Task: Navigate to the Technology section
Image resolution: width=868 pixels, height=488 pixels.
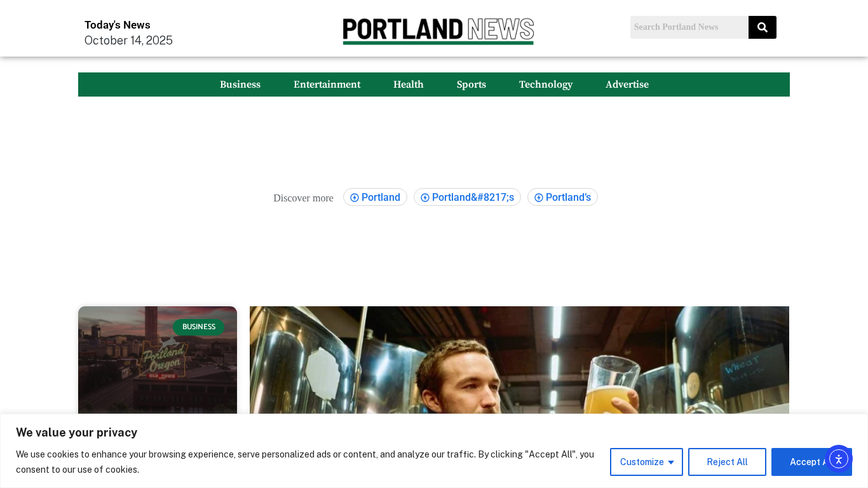Action: tap(546, 85)
